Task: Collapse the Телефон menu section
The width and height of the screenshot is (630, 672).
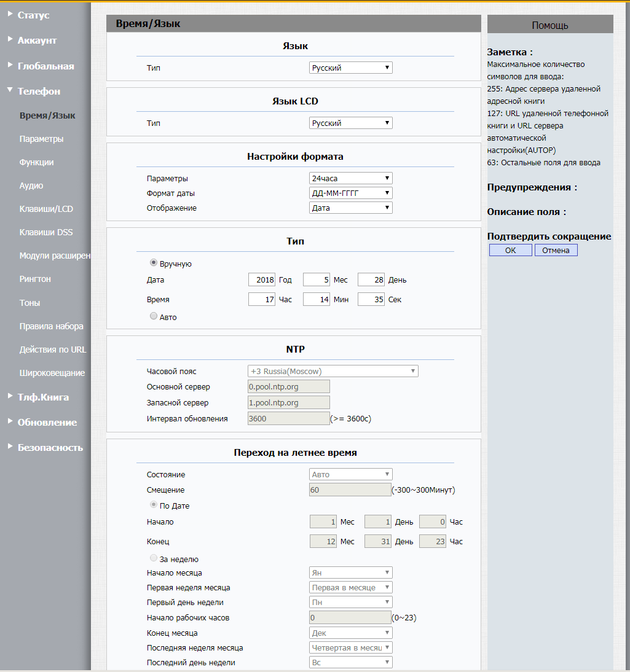Action: (x=39, y=92)
